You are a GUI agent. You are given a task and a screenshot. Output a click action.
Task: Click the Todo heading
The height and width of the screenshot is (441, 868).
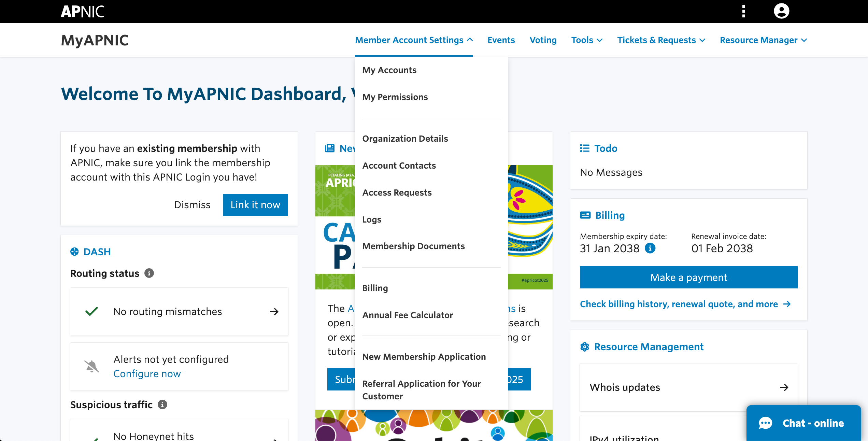[606, 148]
